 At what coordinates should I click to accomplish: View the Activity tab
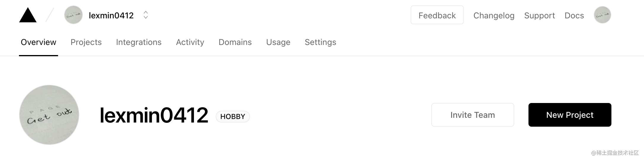click(x=190, y=42)
